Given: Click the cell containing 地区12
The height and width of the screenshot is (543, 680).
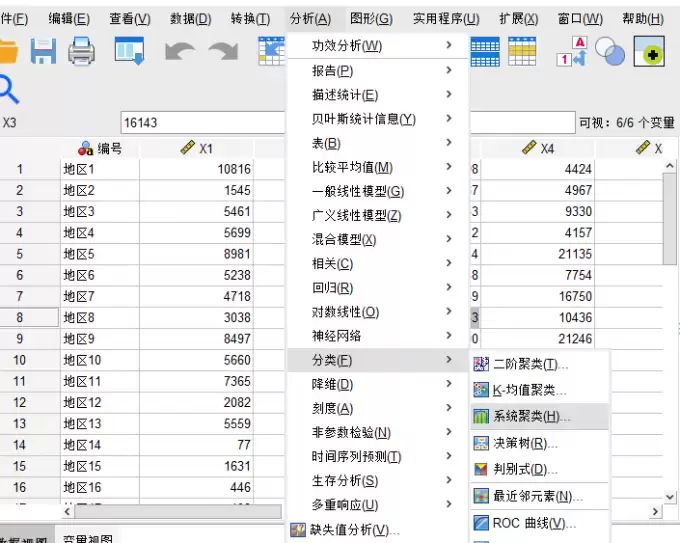Looking at the screenshot, I should click(x=100, y=402).
